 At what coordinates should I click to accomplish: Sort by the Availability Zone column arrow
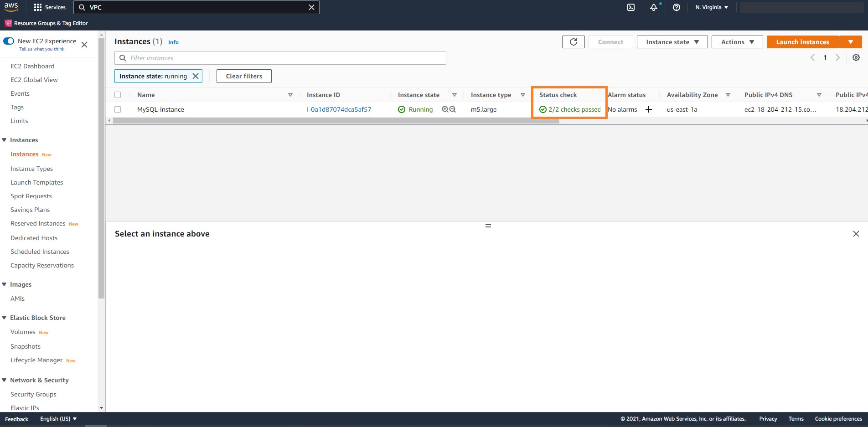point(728,95)
